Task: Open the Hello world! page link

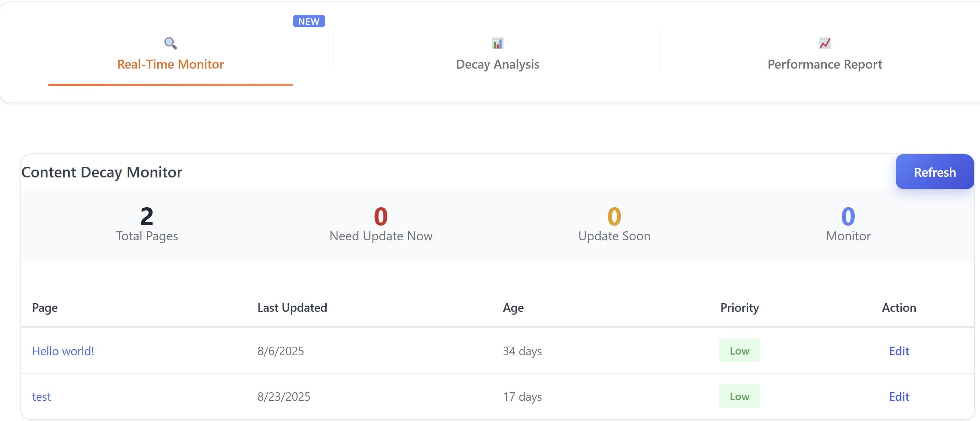Action: (63, 351)
